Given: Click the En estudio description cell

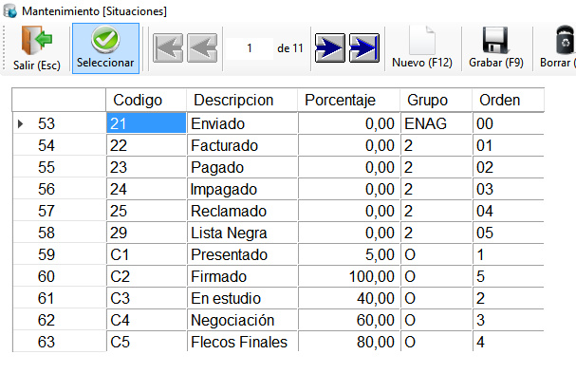Looking at the screenshot, I should tap(242, 298).
